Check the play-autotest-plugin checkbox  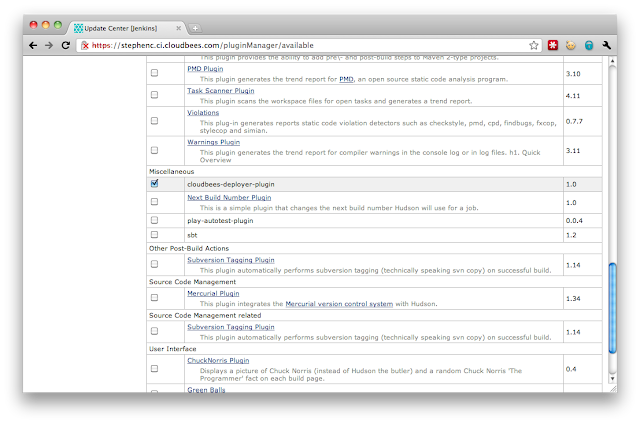coord(154,219)
